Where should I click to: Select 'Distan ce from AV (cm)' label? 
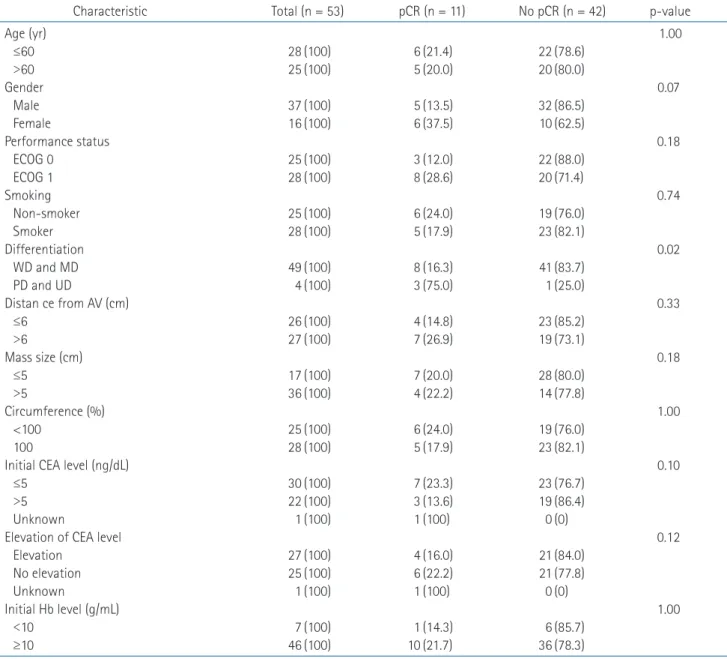click(x=67, y=303)
